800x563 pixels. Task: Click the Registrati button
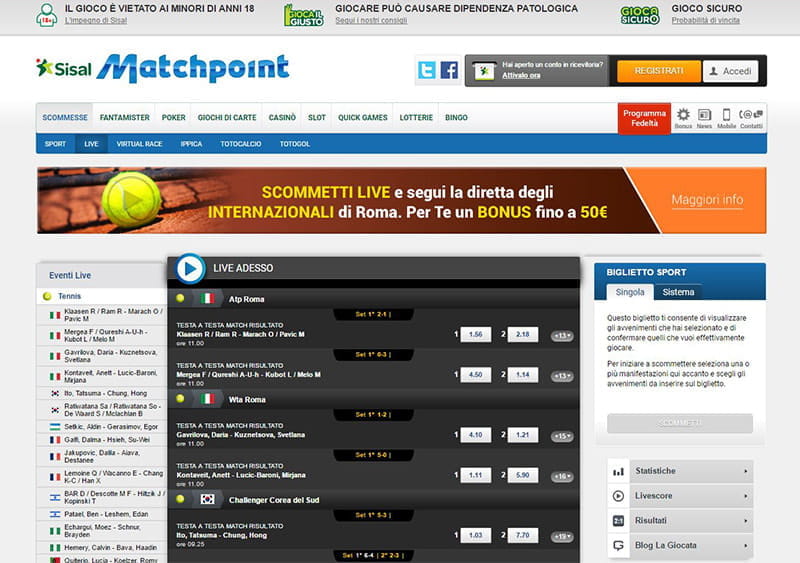[659, 71]
